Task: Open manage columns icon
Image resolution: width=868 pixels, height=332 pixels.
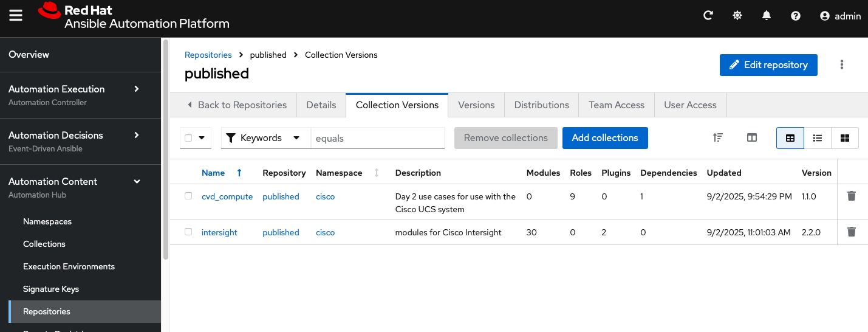Action: point(752,138)
